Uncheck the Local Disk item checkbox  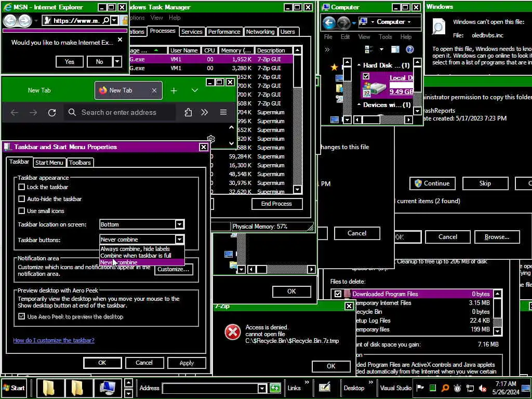pos(366,76)
